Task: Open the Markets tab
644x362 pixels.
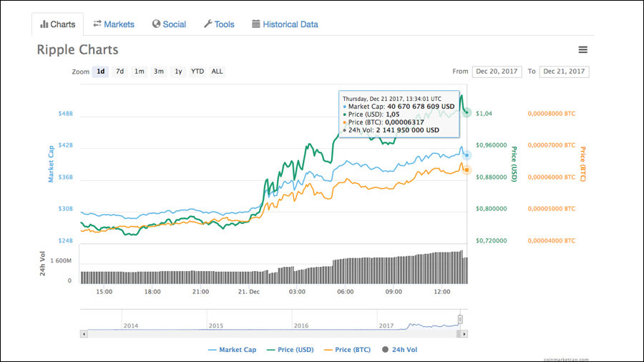Action: click(114, 24)
